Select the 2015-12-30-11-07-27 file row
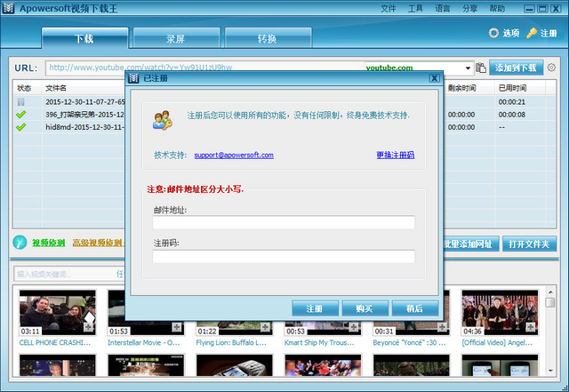The image size is (569, 392). click(x=85, y=102)
